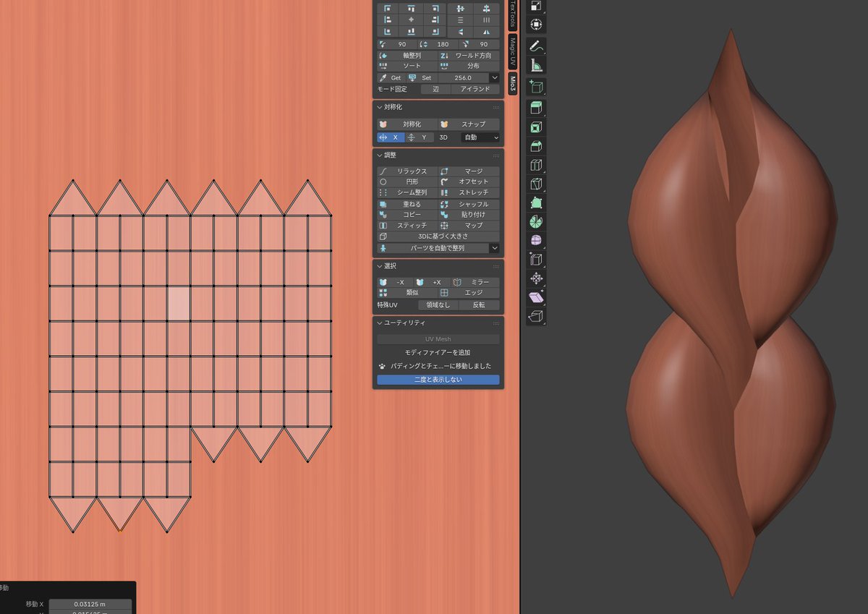This screenshot has height=614, width=868.
Task: Click align UV to top-left icon
Action: point(388,9)
